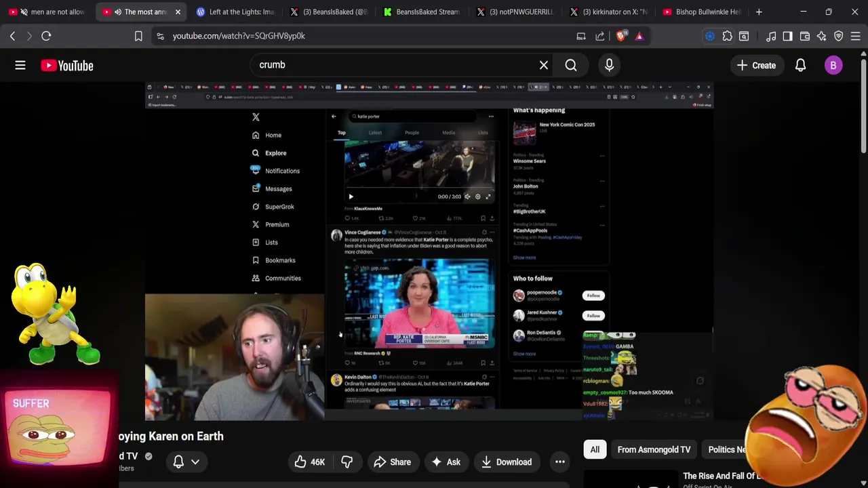
Task: Filter by 'From Asmongold TV' chip
Action: coord(654,449)
